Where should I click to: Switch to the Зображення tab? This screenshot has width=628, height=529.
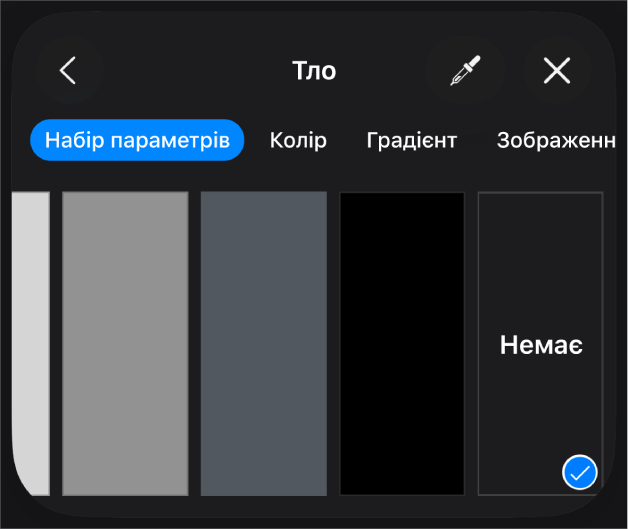pyautogui.click(x=556, y=140)
